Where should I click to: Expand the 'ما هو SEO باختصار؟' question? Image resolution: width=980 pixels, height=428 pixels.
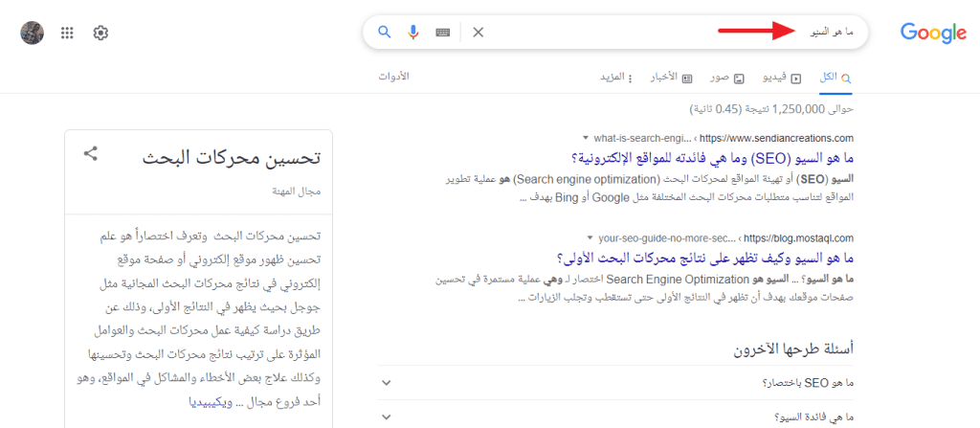[x=387, y=383]
